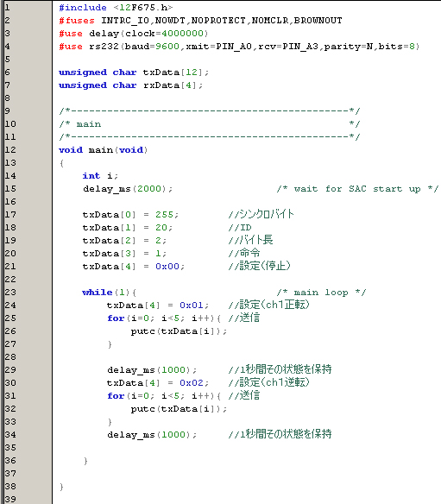Click the 1秒間その状態を保持 comment on line 34
This screenshot has width=441, height=504.
pyautogui.click(x=280, y=435)
